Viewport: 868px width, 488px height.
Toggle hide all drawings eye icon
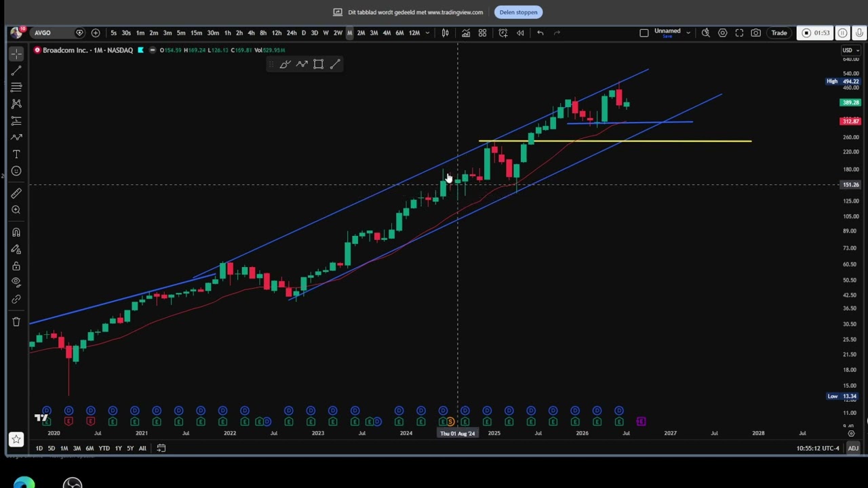pyautogui.click(x=16, y=282)
